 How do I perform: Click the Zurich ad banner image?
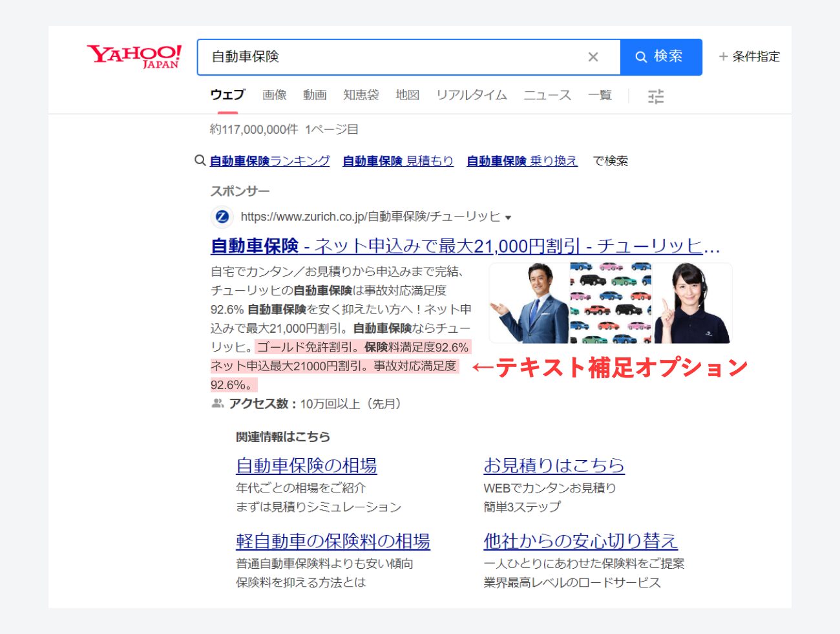click(x=611, y=302)
